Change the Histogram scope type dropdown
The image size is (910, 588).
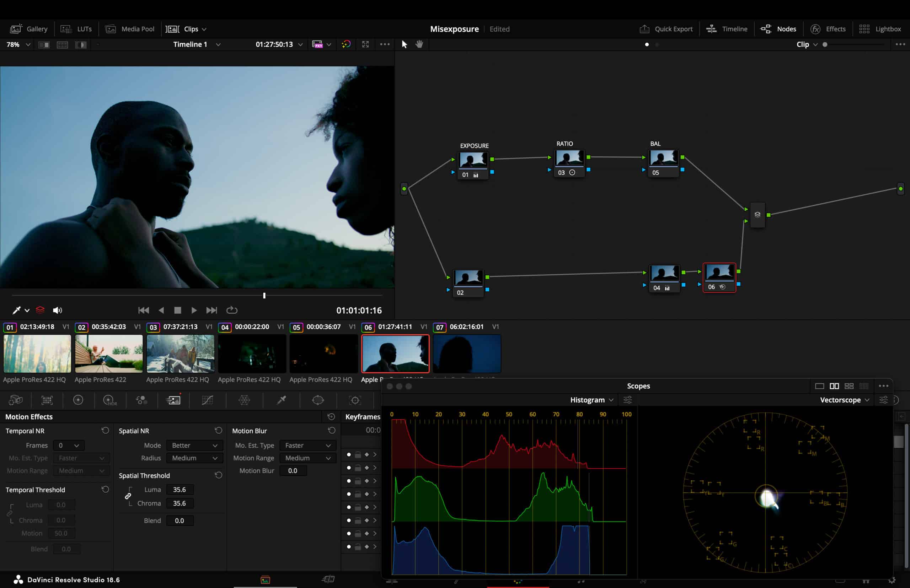point(591,400)
